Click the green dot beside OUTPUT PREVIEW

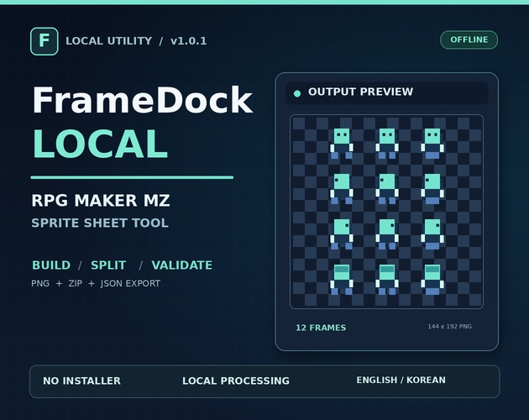click(x=297, y=93)
